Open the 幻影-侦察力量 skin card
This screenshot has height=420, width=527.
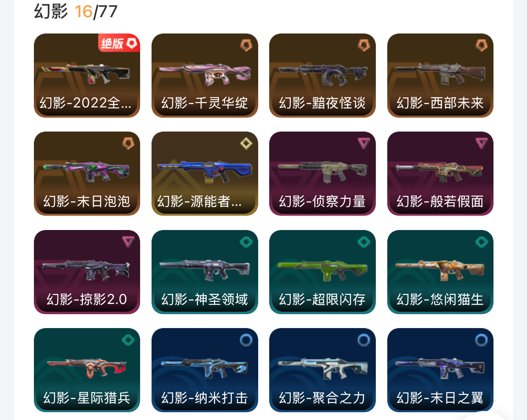(322, 174)
